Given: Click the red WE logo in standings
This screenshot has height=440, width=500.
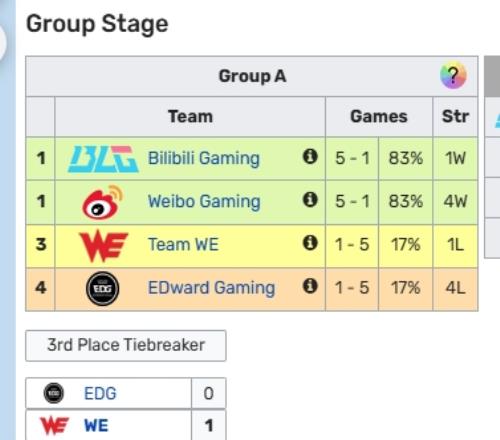Looking at the screenshot, I should tap(103, 246).
